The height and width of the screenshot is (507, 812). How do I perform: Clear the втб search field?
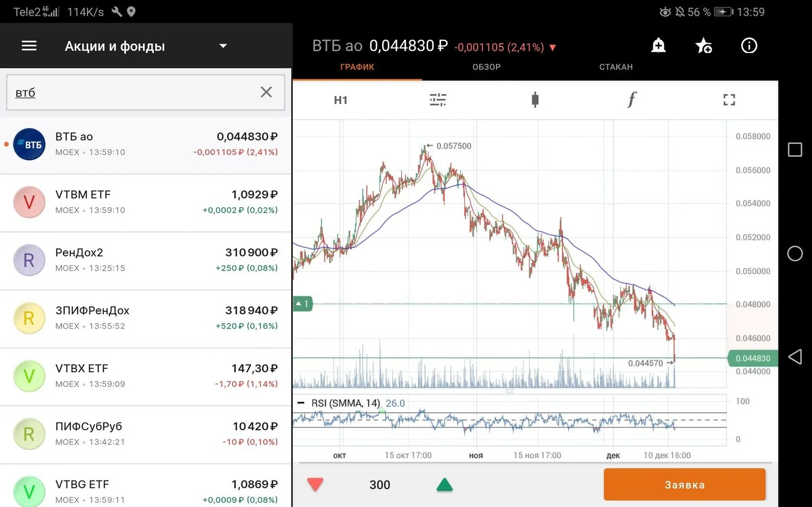tap(266, 92)
